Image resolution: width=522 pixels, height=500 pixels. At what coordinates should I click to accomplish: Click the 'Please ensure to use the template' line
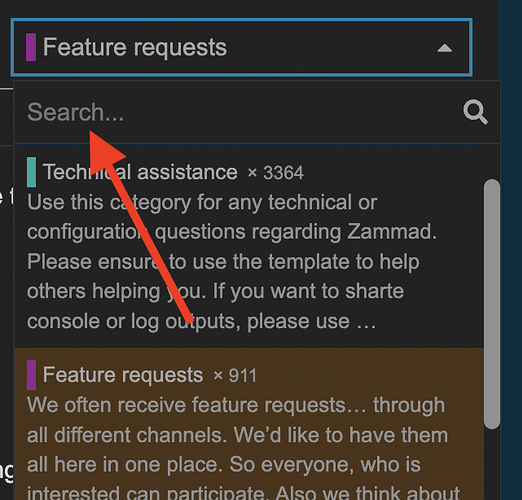tap(223, 261)
